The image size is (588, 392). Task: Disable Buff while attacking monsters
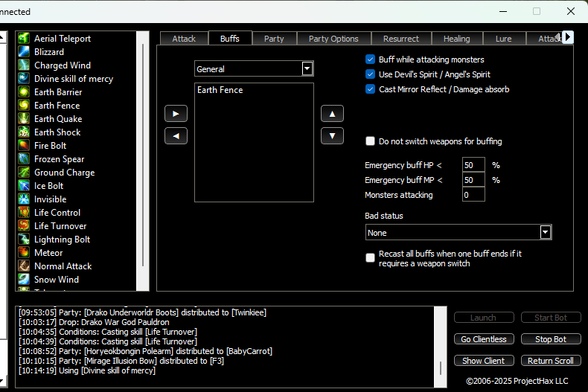click(371, 60)
